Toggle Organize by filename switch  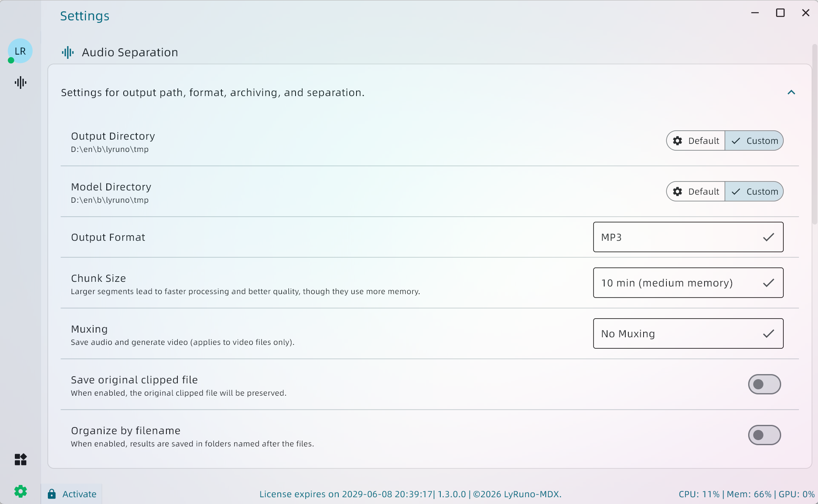click(764, 435)
